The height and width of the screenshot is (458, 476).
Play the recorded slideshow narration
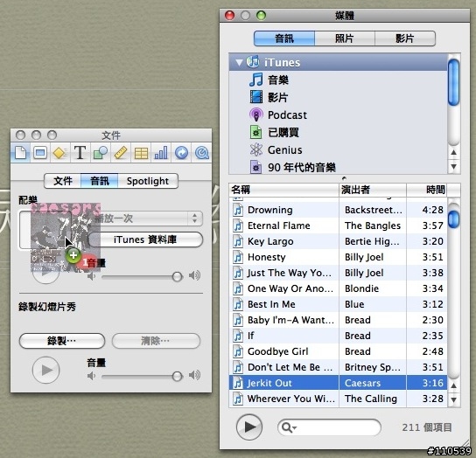(x=45, y=370)
